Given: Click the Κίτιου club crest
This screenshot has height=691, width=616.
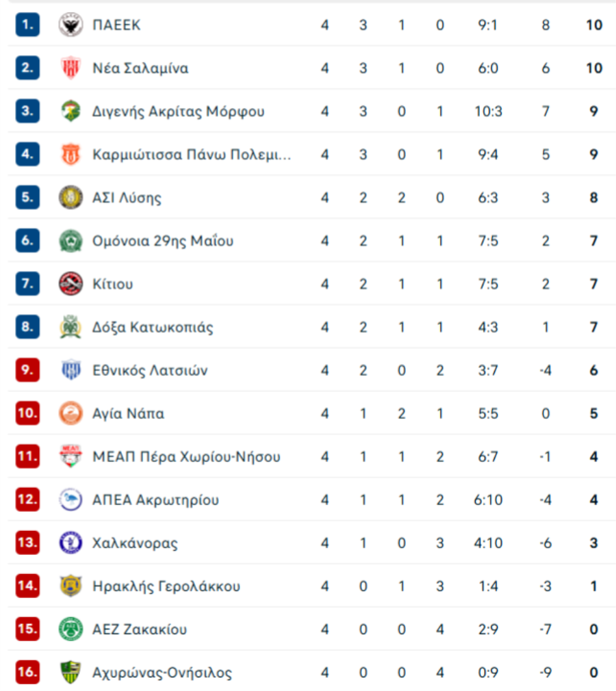Looking at the screenshot, I should click(70, 284).
